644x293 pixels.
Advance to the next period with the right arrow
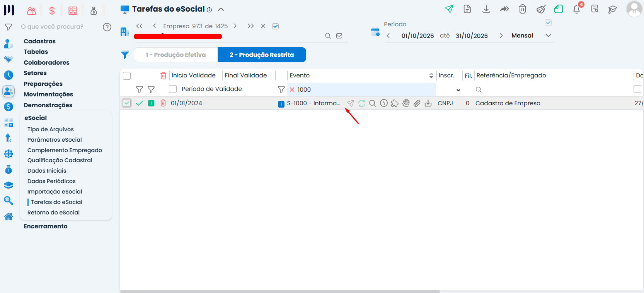[501, 36]
